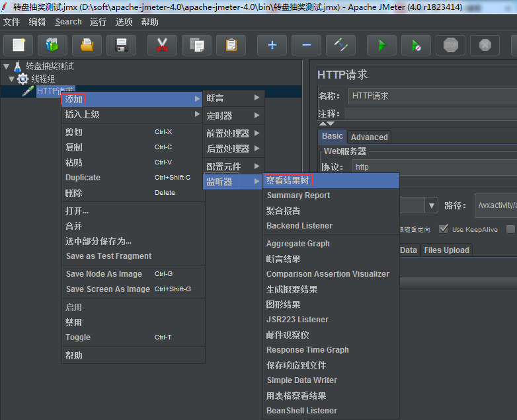Click the 名称 name input field

[x=430, y=96]
